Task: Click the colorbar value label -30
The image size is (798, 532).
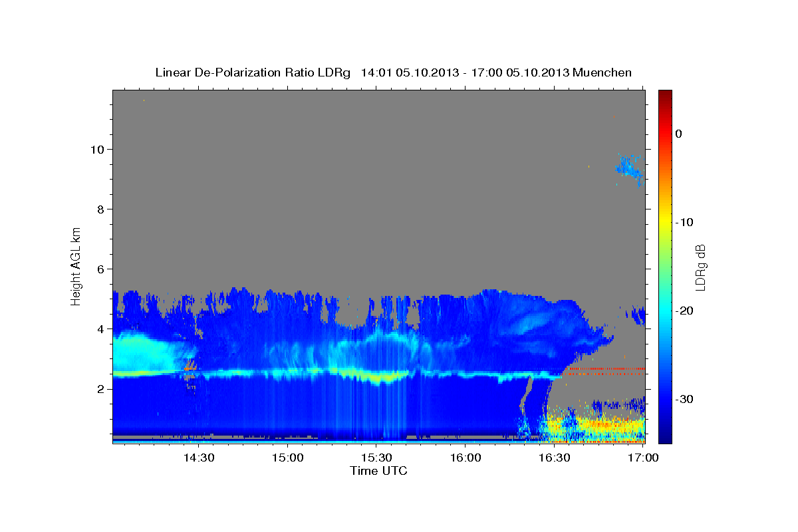Action: tap(685, 399)
